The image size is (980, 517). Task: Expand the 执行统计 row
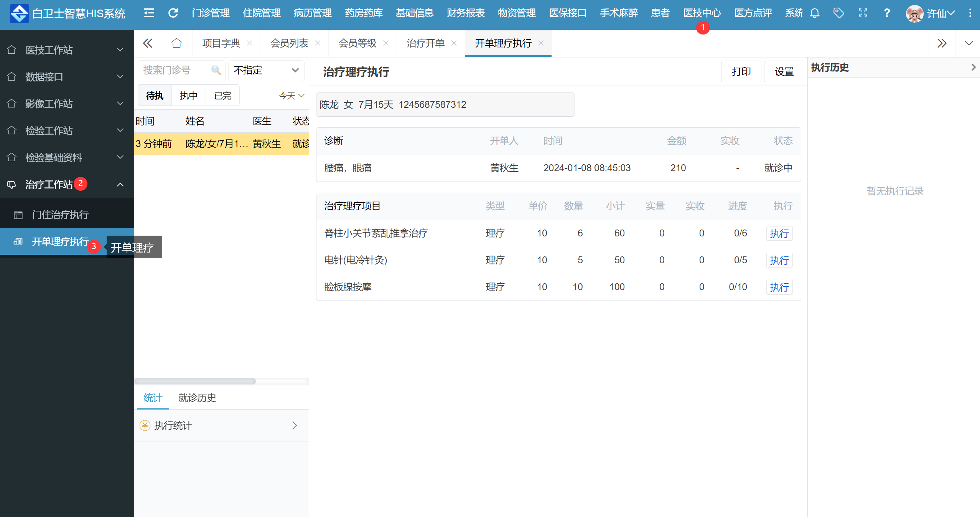[x=222, y=425]
